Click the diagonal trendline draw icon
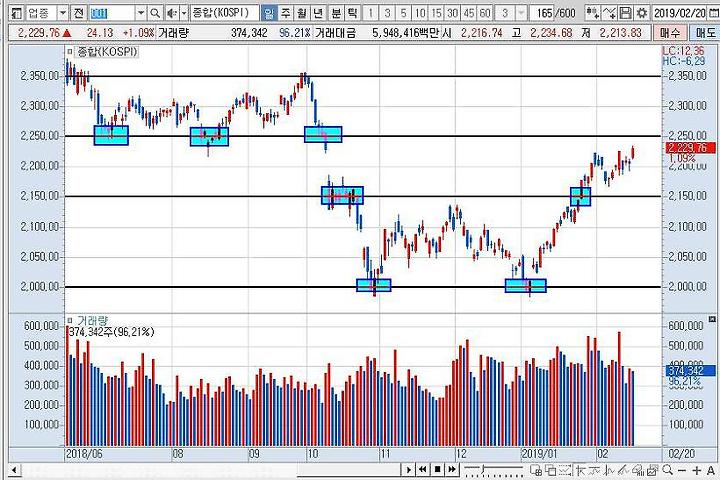720x480 pixels. (624, 470)
